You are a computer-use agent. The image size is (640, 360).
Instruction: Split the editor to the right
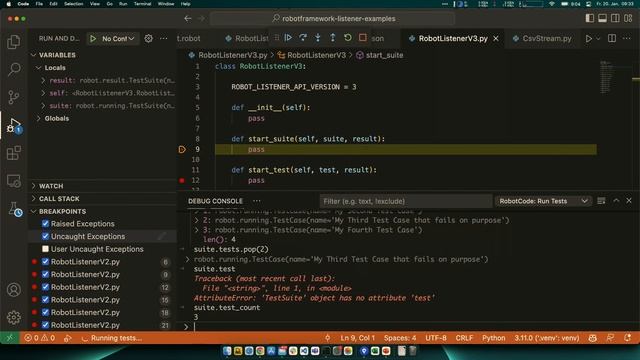coord(612,38)
